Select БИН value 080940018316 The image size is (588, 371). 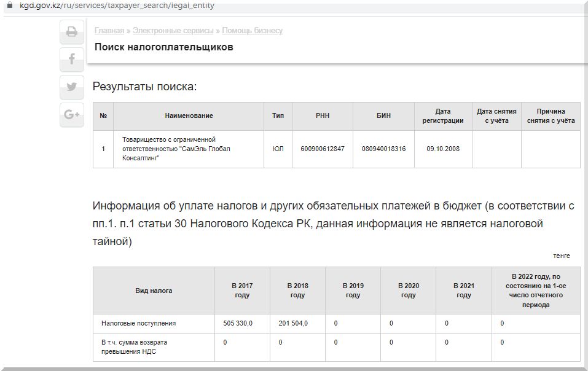click(383, 149)
